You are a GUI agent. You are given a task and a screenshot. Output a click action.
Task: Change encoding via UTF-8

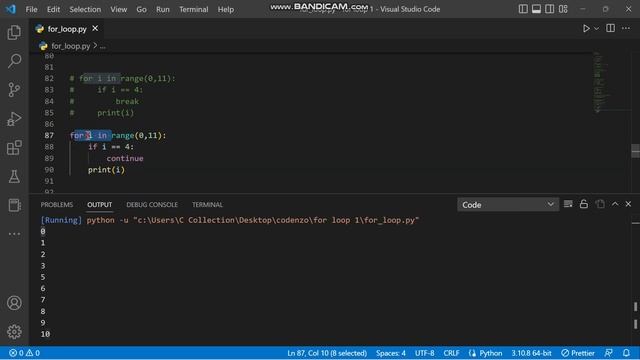pyautogui.click(x=424, y=353)
